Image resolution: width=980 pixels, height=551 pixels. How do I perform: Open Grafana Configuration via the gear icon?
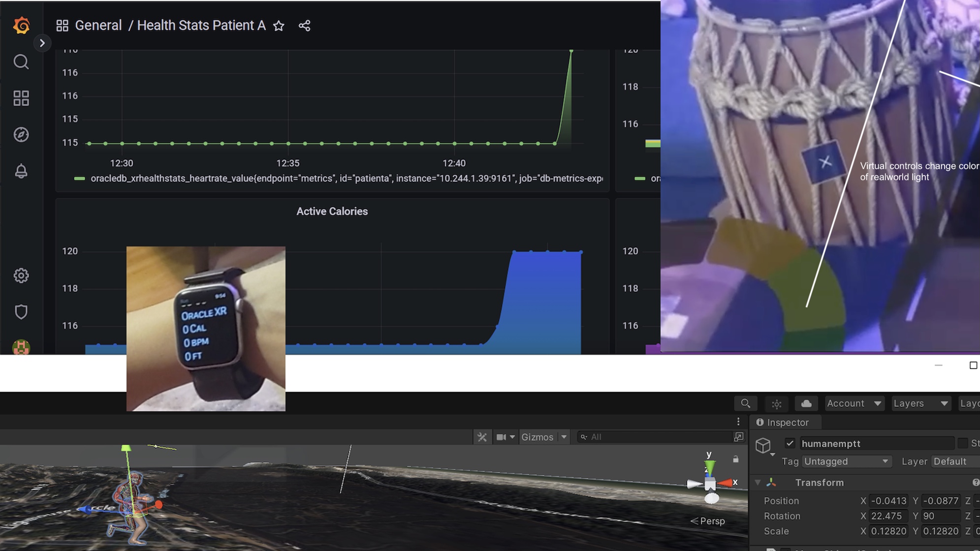(x=21, y=275)
